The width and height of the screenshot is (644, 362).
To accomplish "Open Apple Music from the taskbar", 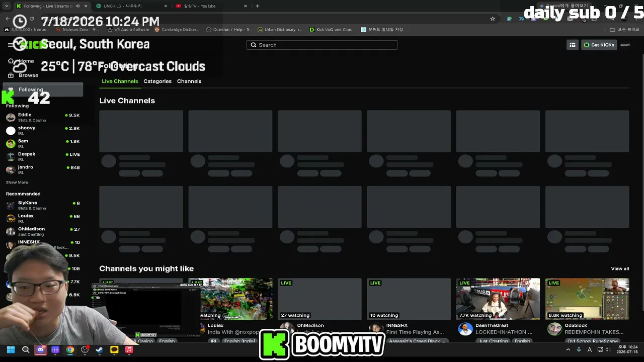I will [129, 349].
